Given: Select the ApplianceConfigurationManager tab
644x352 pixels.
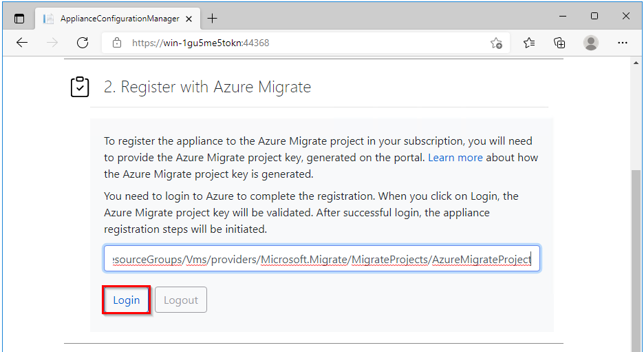Looking at the screenshot, I should (118, 19).
